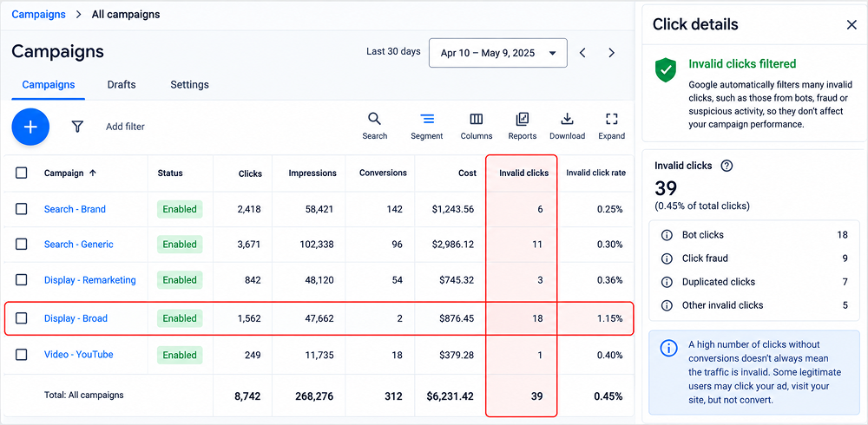This screenshot has height=425, width=868.
Task: Toggle the select-all campaigns checkbox
Action: pos(21,173)
